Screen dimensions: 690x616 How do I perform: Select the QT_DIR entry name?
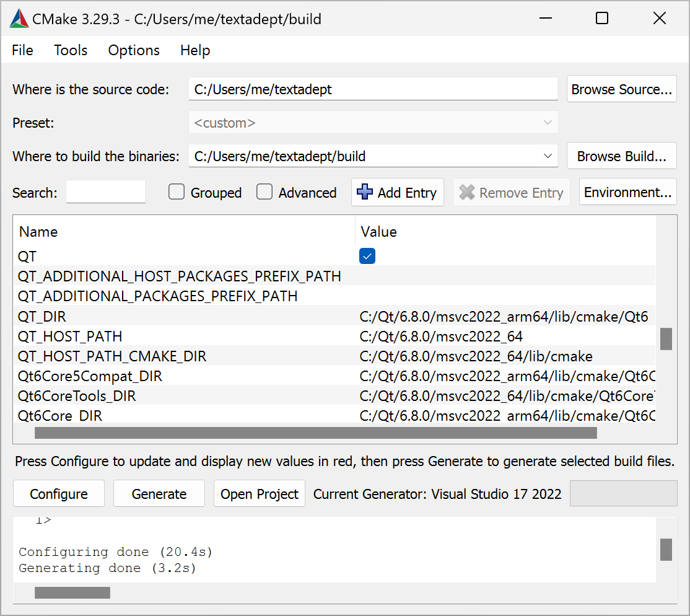click(41, 316)
